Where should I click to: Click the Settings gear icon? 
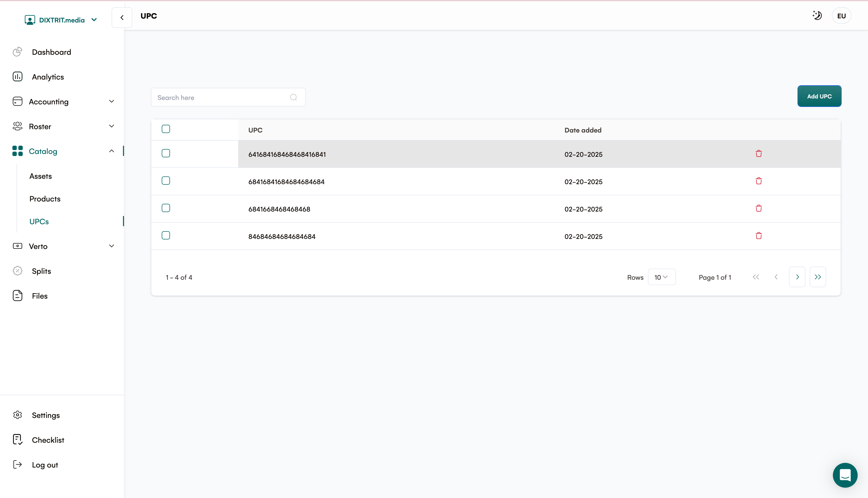(x=18, y=415)
